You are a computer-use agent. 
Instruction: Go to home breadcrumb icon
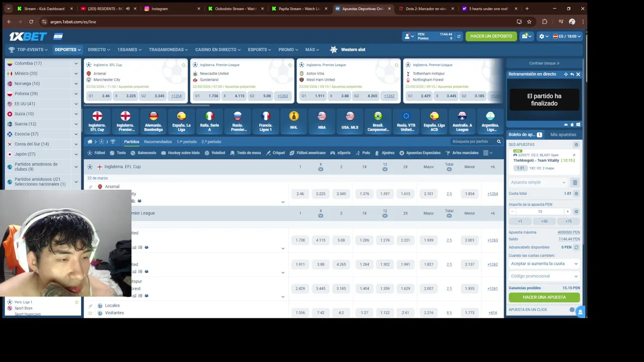(90, 142)
